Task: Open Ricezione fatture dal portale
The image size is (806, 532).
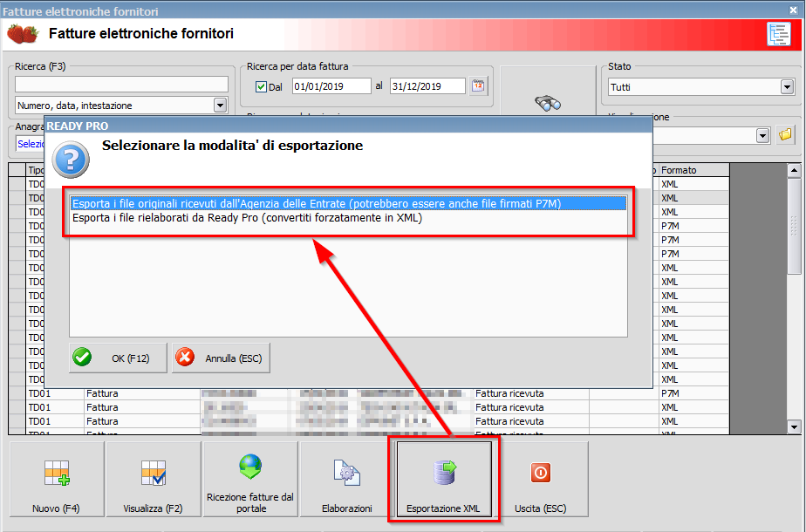Action: tap(250, 479)
